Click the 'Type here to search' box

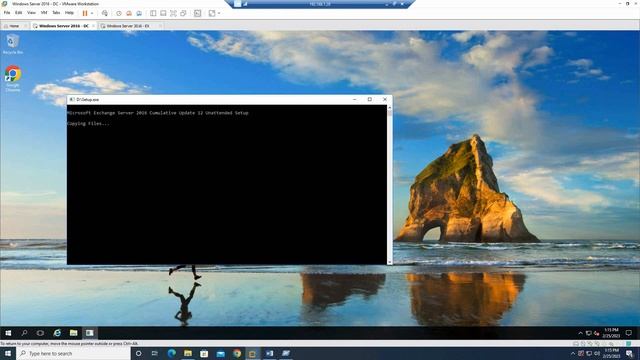coord(74,353)
